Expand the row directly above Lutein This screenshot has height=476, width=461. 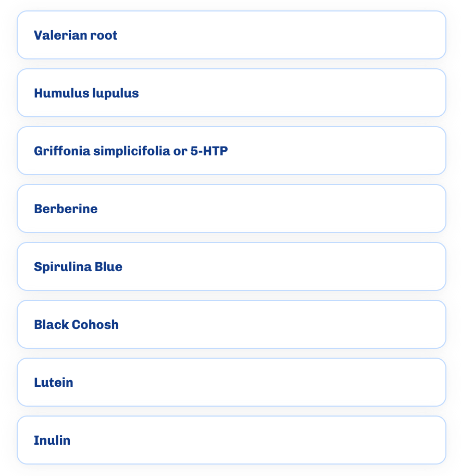tap(231, 324)
